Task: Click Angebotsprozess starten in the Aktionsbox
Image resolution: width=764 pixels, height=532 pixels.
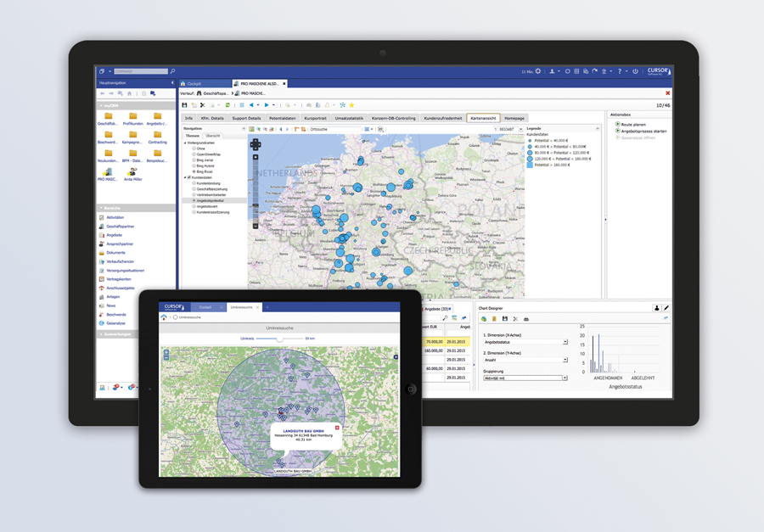Action: point(643,132)
